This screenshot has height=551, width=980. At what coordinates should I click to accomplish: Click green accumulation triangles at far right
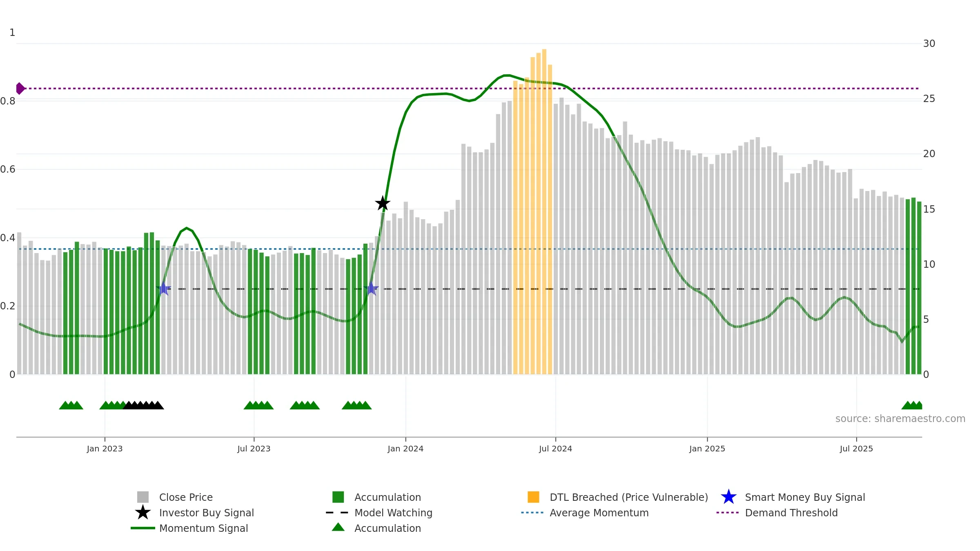(x=911, y=405)
